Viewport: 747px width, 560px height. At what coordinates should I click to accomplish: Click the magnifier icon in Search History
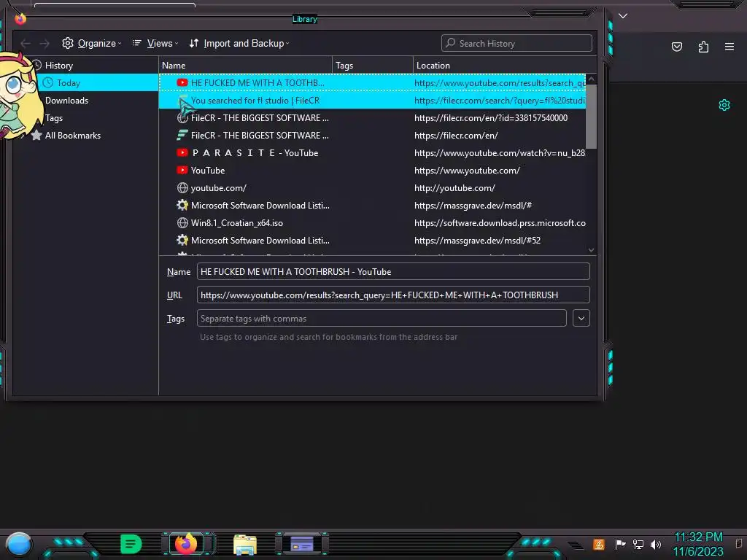coord(450,43)
